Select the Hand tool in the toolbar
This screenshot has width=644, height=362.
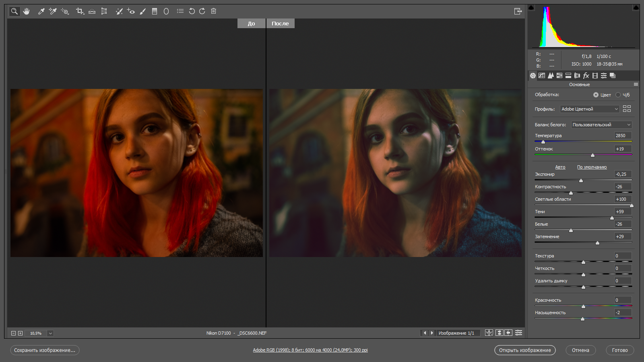tap(27, 11)
